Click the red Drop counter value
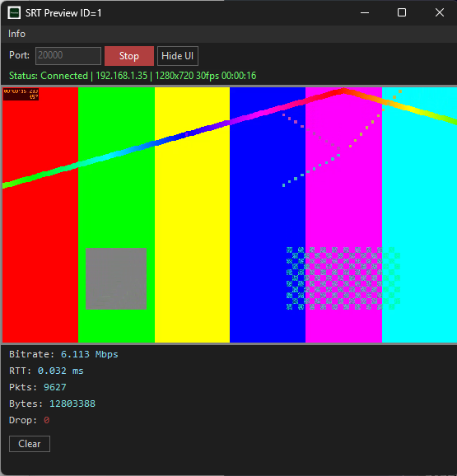Screen dimensions: 457x476 46,420
